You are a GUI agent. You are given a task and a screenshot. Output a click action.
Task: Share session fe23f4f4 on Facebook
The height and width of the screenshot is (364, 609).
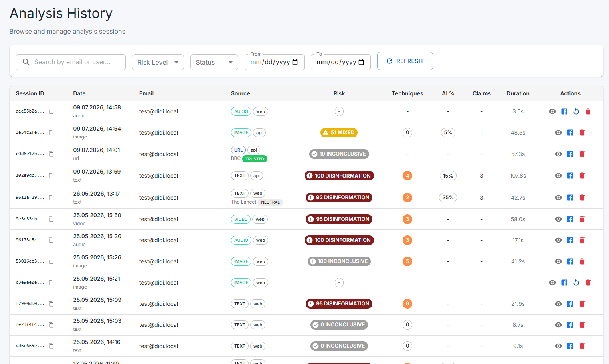click(570, 325)
